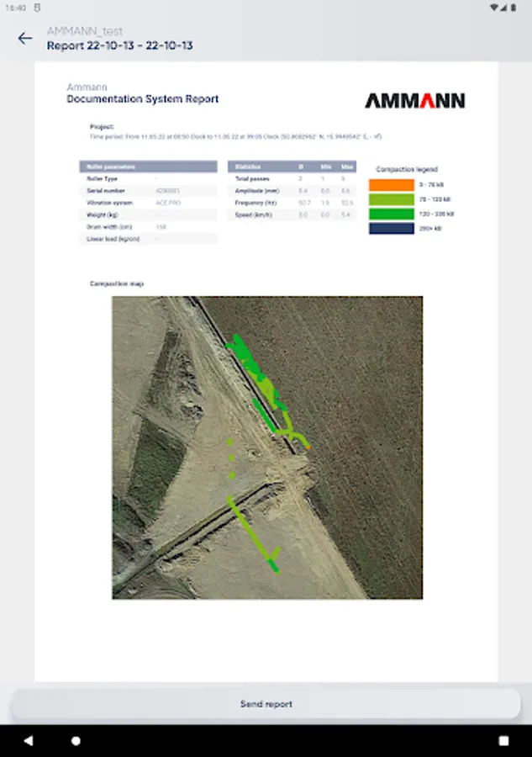Tap the compaction map satellite image
This screenshot has width=532, height=757.
tap(267, 447)
